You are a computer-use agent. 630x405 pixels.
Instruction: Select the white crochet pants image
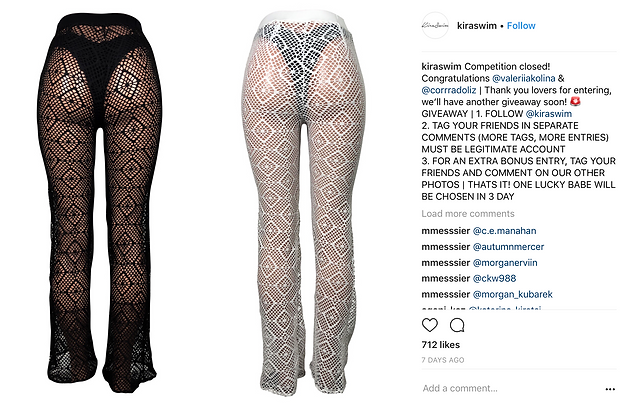click(304, 204)
